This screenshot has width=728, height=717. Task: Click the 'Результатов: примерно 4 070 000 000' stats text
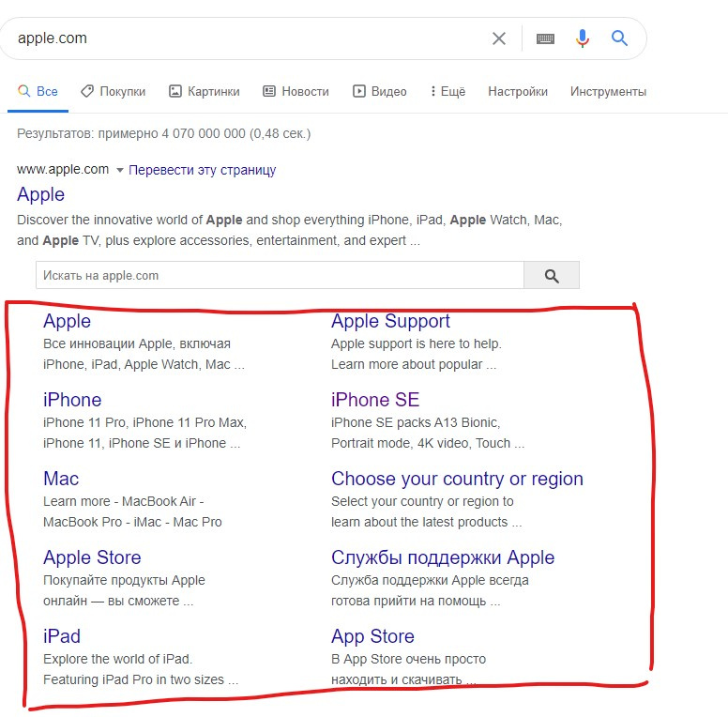[164, 134]
